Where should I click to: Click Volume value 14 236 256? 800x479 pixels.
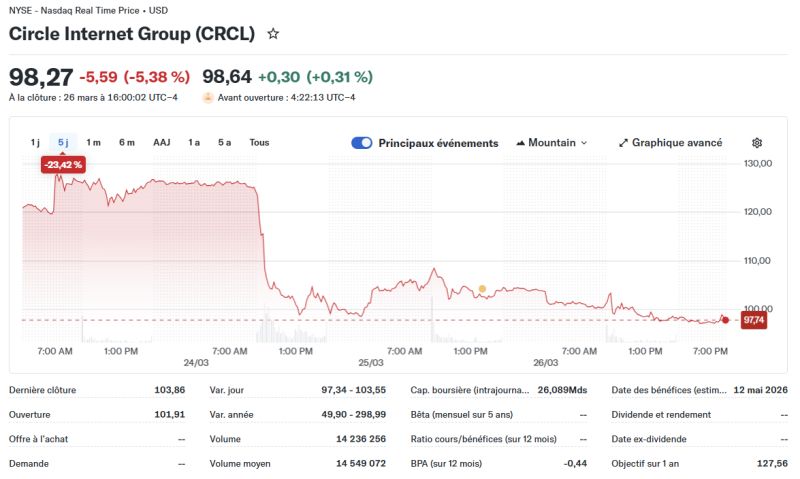coord(361,439)
